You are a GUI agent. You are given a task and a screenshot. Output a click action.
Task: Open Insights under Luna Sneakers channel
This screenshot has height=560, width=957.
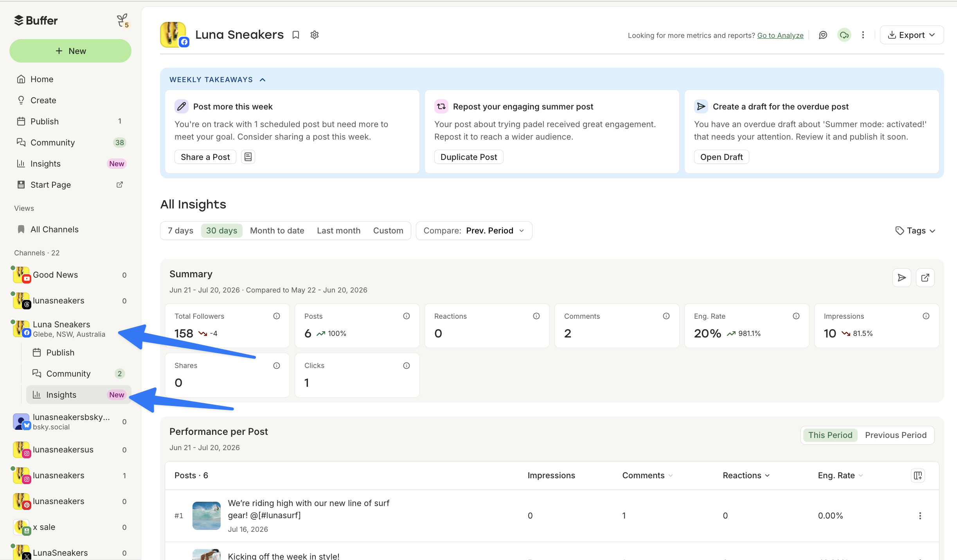[78, 395]
